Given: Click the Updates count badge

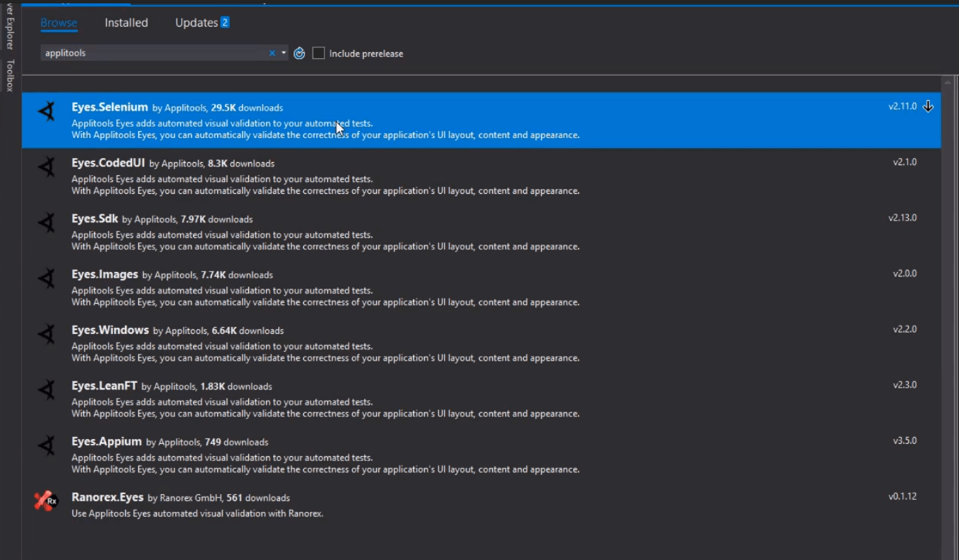Looking at the screenshot, I should click(x=225, y=23).
